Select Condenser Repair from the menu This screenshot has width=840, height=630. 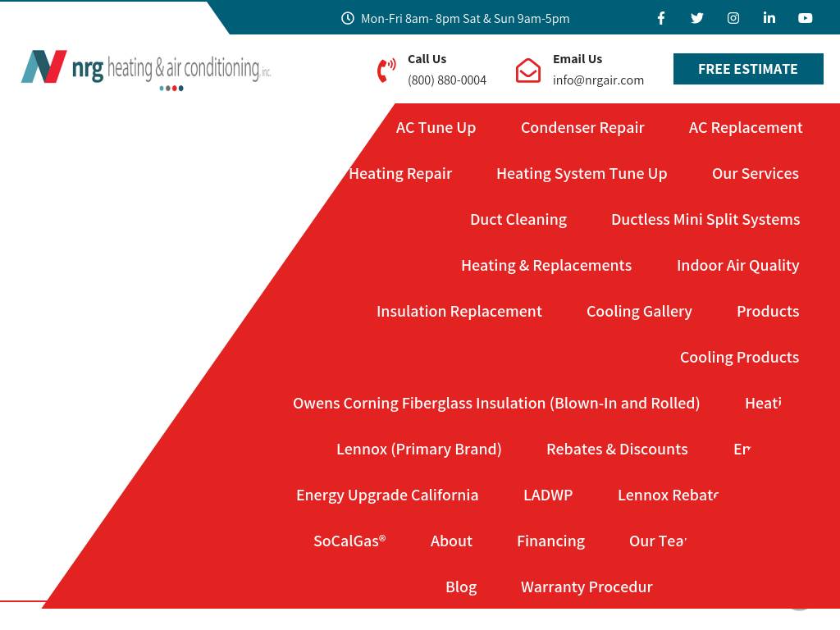[x=582, y=127]
